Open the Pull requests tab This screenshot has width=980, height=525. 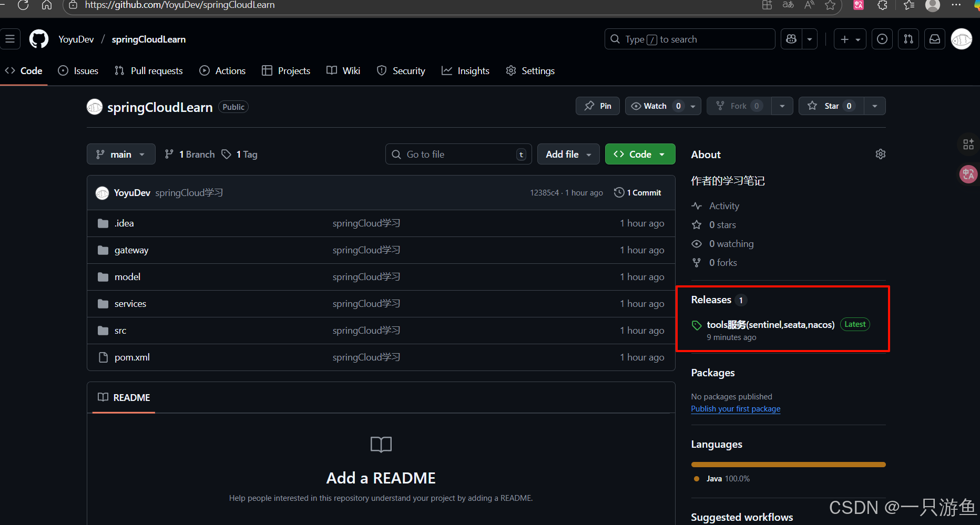pyautogui.click(x=149, y=71)
